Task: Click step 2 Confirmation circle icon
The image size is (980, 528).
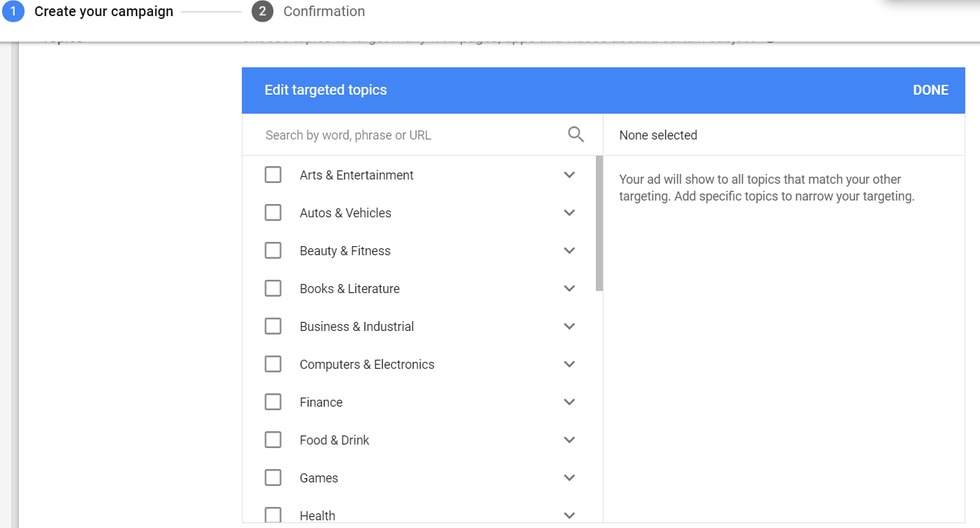Action: 262,11
